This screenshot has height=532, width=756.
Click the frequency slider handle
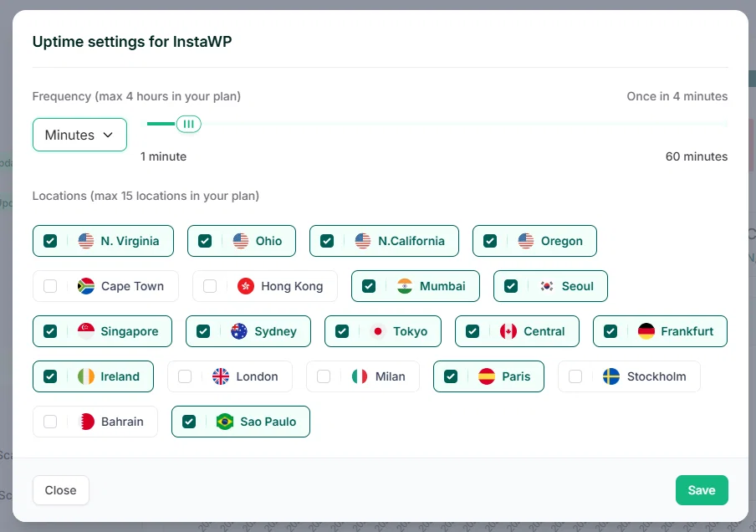pos(188,124)
